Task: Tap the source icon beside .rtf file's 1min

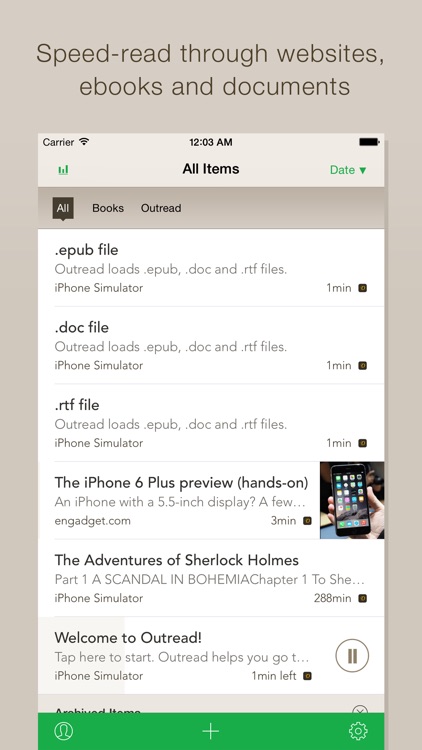Action: 363,443
